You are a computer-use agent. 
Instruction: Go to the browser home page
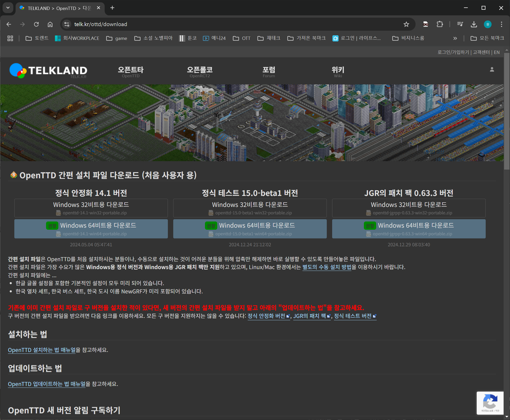point(50,24)
